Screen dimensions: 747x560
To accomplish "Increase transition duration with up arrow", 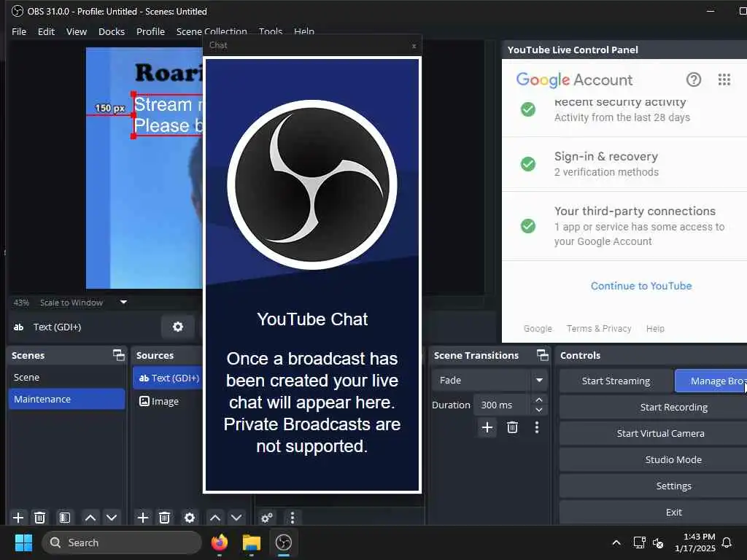I will (x=539, y=400).
